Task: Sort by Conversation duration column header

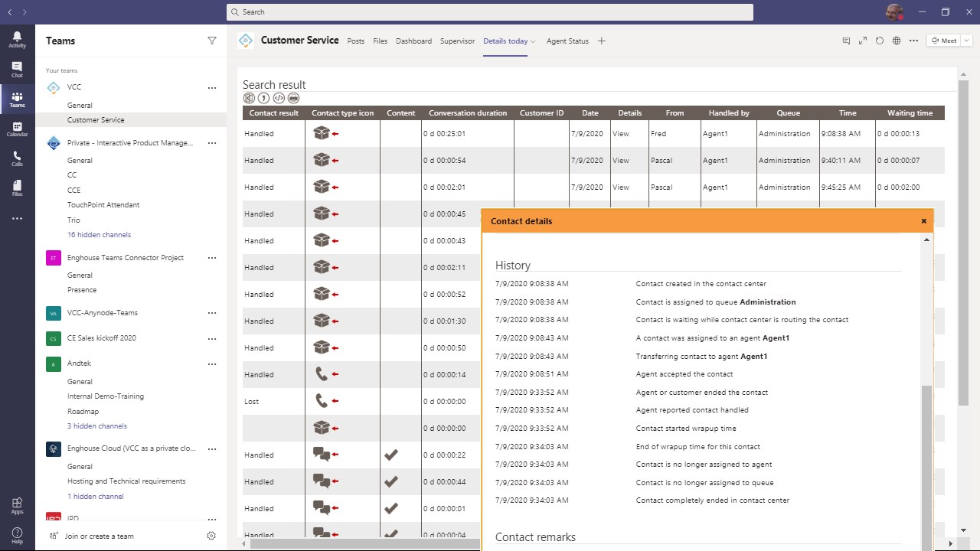Action: tap(468, 113)
